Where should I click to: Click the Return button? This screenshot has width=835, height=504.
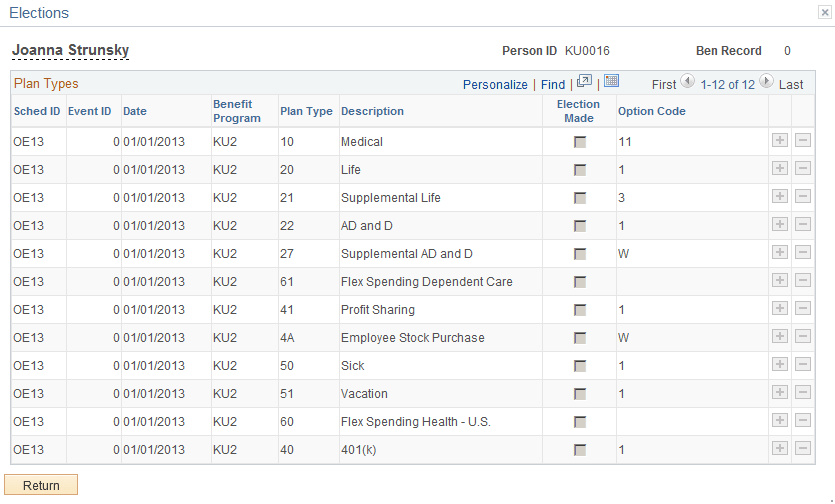point(41,485)
